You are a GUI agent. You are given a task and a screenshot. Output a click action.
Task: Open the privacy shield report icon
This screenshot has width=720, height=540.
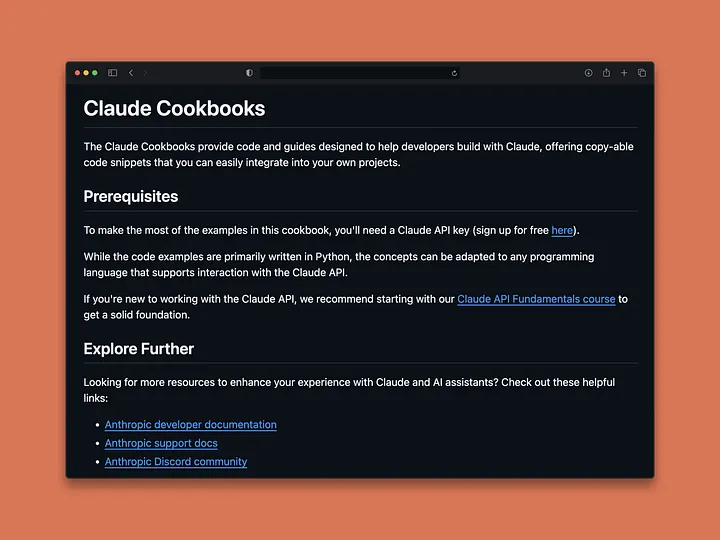tap(249, 73)
